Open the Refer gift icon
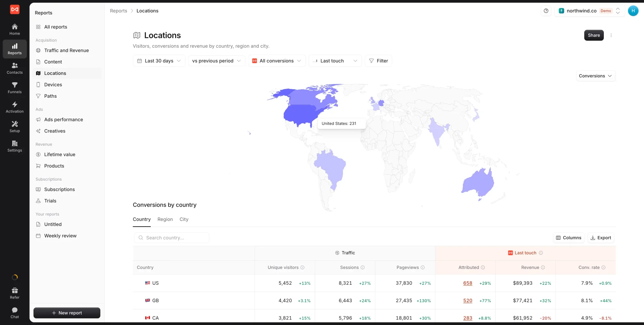 (x=14, y=293)
